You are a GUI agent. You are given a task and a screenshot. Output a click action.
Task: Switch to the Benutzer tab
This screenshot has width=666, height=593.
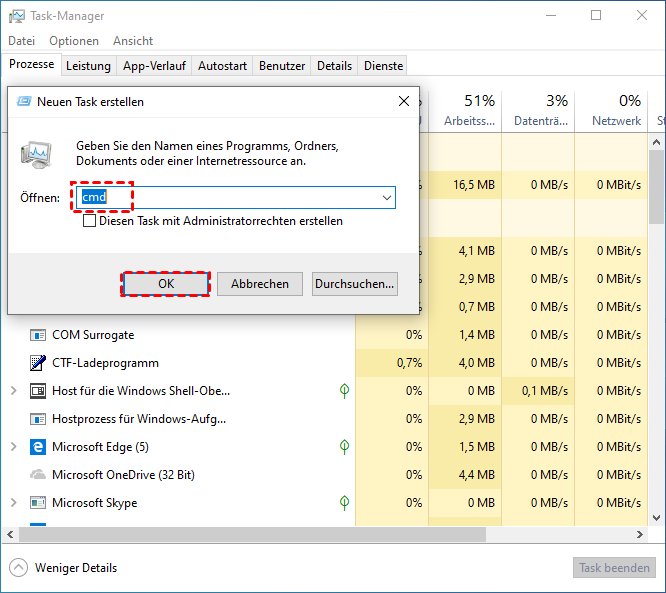(x=282, y=66)
